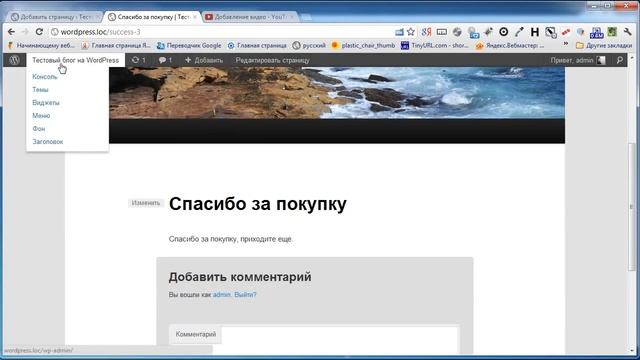
Task: Click the eyedropper color picker extension
Action: [519, 32]
